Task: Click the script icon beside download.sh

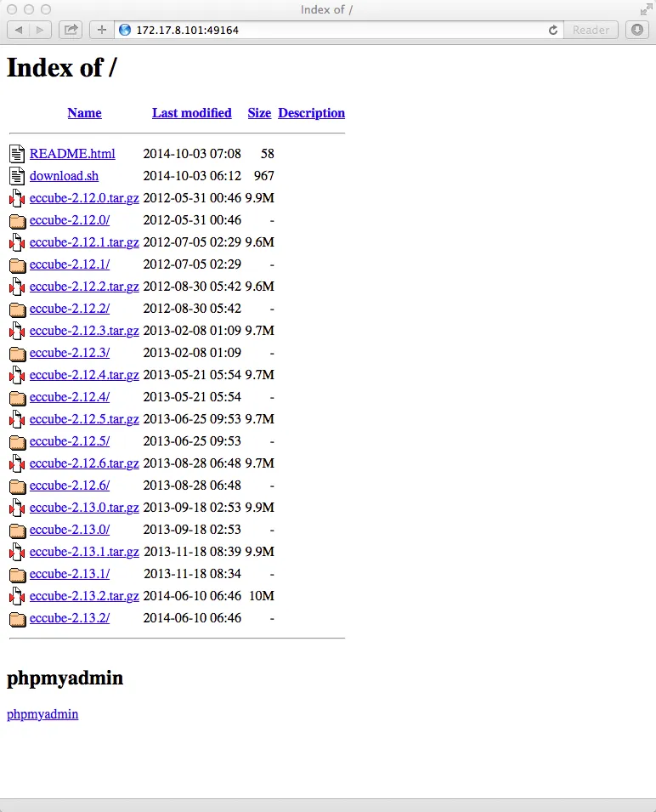Action: point(17,176)
